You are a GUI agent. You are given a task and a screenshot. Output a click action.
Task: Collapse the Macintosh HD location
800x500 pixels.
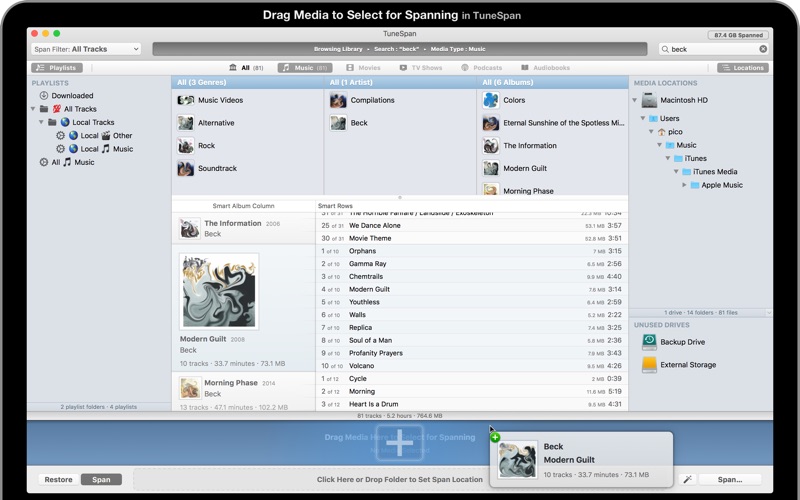pos(635,100)
